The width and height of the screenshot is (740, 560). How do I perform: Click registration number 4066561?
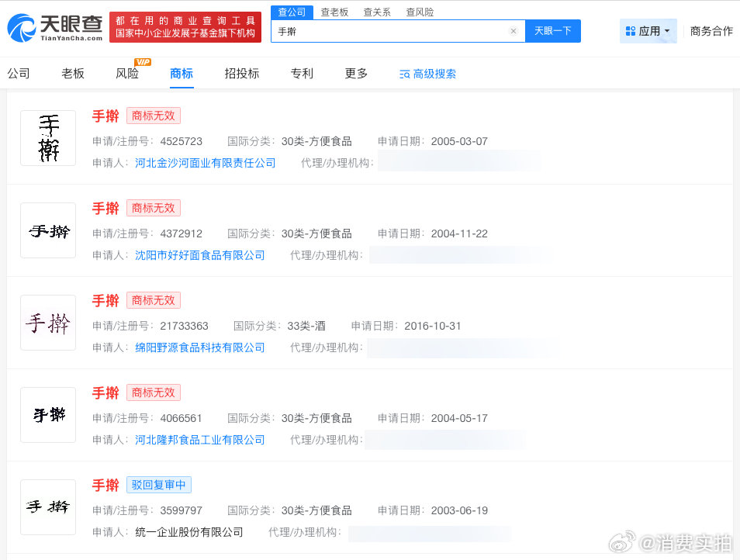pyautogui.click(x=181, y=419)
